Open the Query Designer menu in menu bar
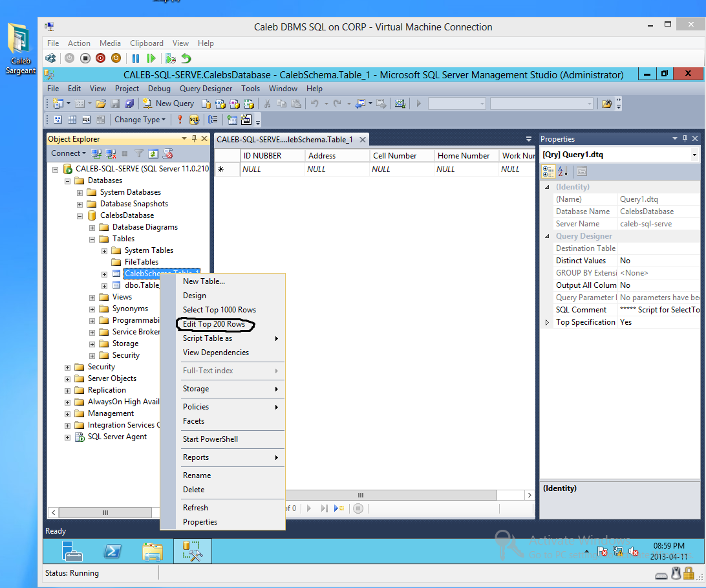706x588 pixels. tap(206, 89)
